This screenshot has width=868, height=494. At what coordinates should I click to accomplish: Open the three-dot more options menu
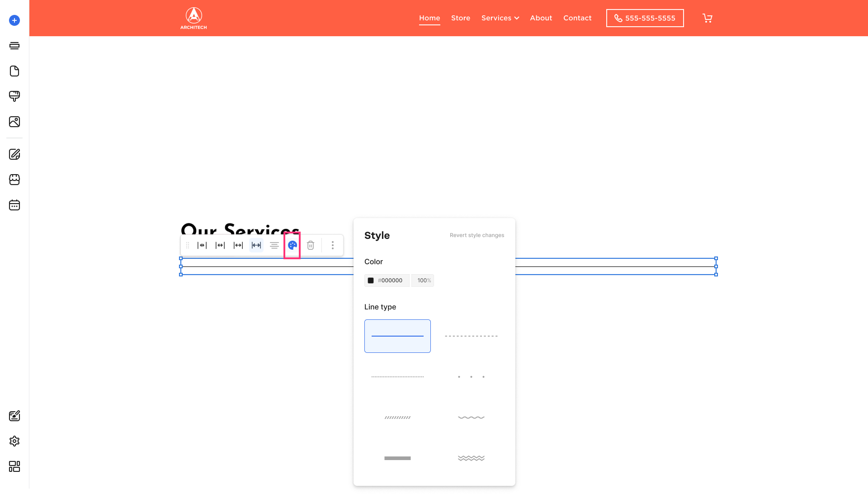pyautogui.click(x=333, y=245)
